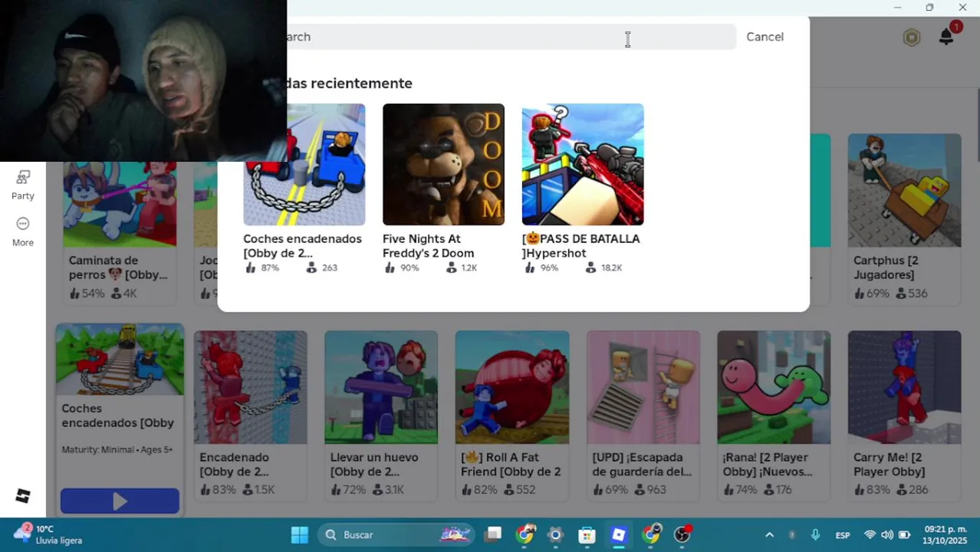980x552 pixels.
Task: Open the Carry Me! [2 Player Obby] thumbnail
Action: click(904, 387)
